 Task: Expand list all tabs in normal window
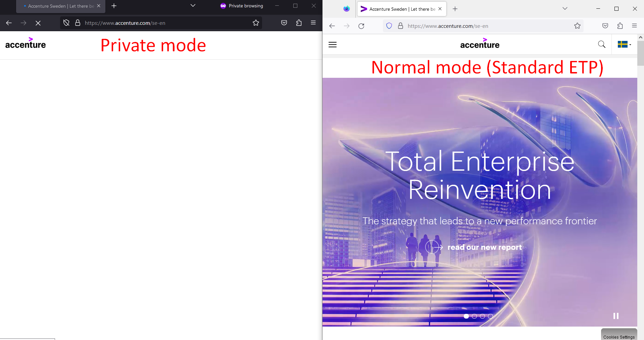pos(565,9)
